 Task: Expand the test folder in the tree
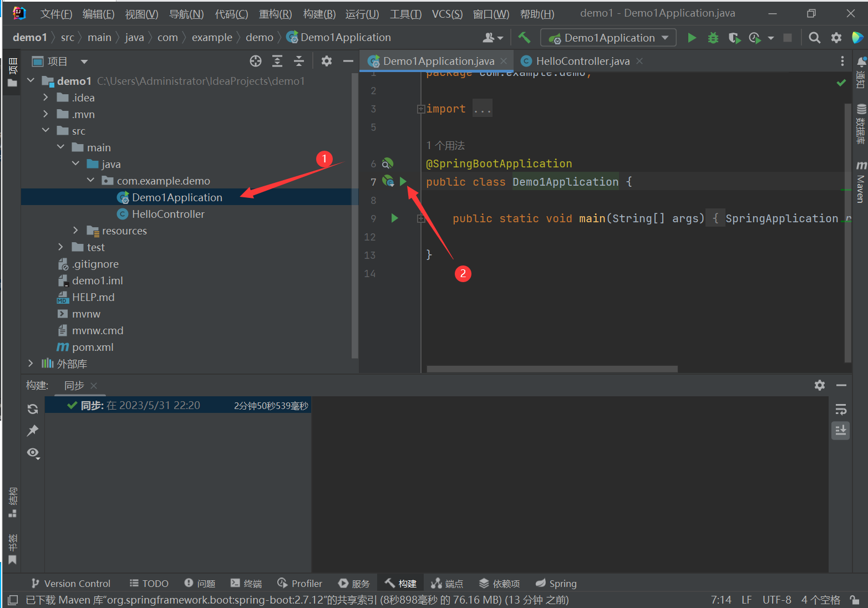(x=61, y=247)
